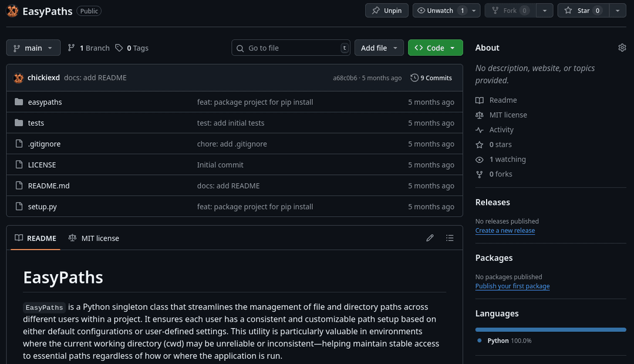Viewport: 634px width, 364px height.
Task: Click the LICENSE file icon
Action: 19,164
